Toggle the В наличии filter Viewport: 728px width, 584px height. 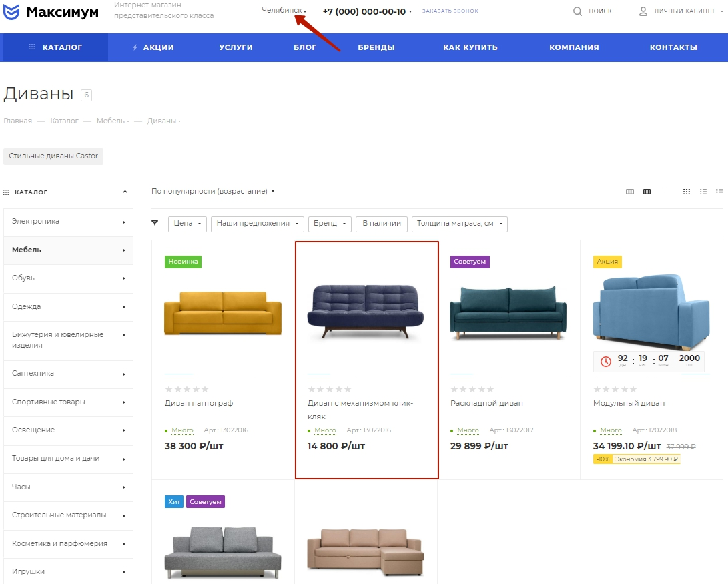pyautogui.click(x=382, y=224)
